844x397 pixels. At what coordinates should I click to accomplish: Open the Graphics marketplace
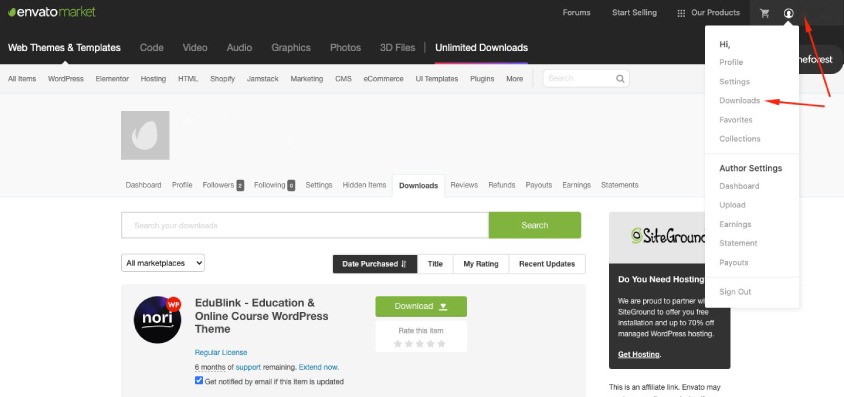[x=291, y=48]
